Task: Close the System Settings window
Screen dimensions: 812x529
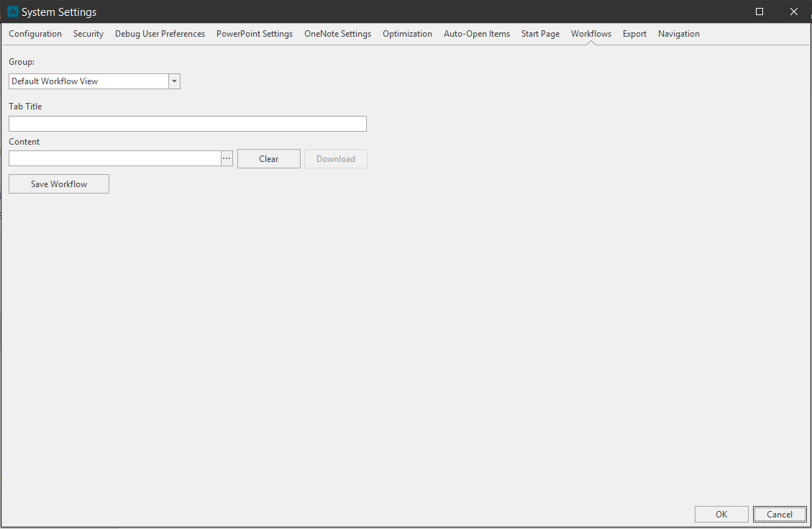Action: pyautogui.click(x=794, y=12)
